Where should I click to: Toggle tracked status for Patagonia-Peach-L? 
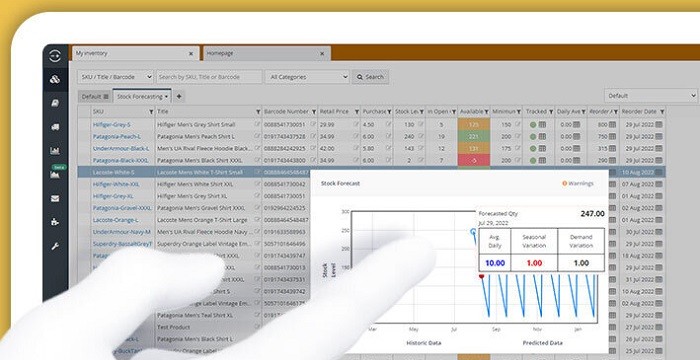tap(533, 136)
